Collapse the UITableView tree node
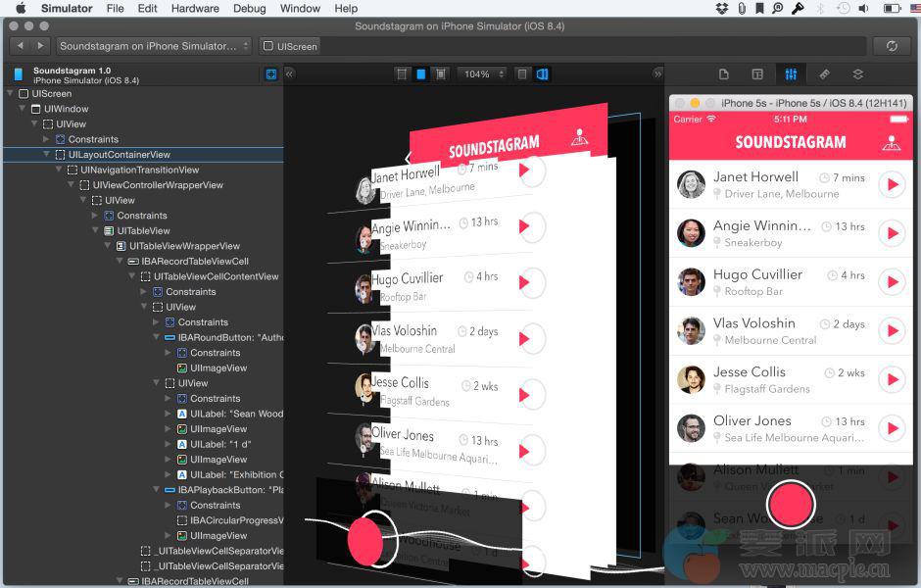921x588 pixels. point(96,231)
